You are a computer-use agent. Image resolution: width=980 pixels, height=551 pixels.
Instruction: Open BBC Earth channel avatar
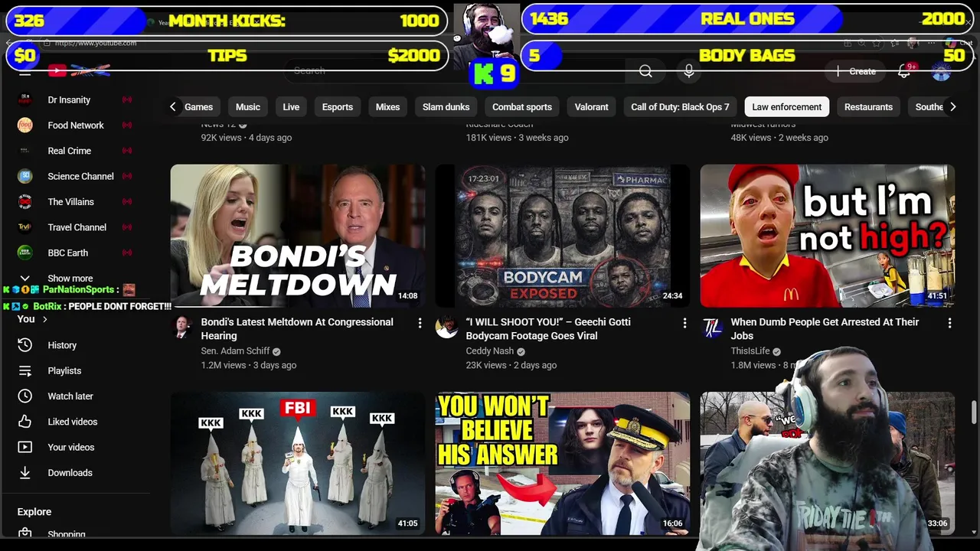24,253
